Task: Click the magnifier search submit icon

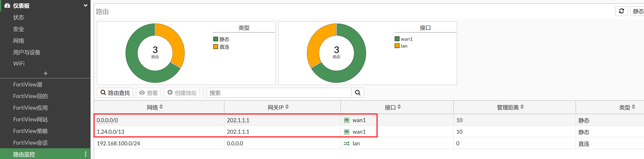Action: tap(358, 93)
